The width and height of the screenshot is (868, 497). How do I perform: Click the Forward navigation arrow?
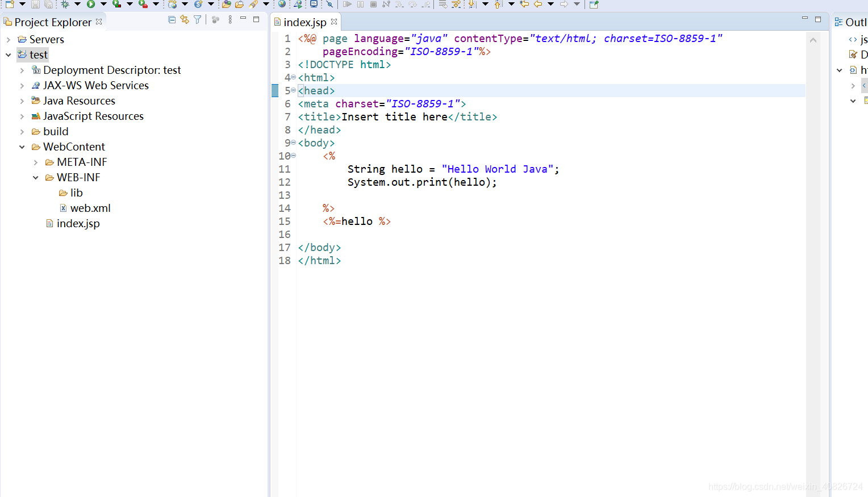[564, 4]
